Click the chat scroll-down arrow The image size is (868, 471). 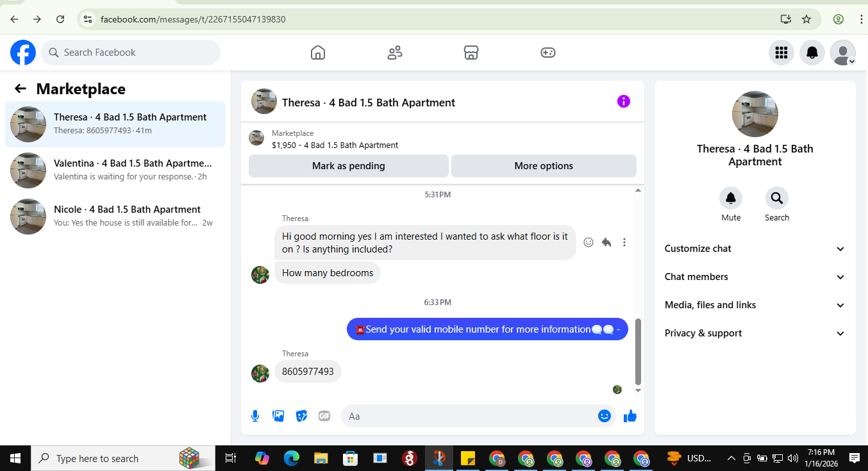point(638,390)
